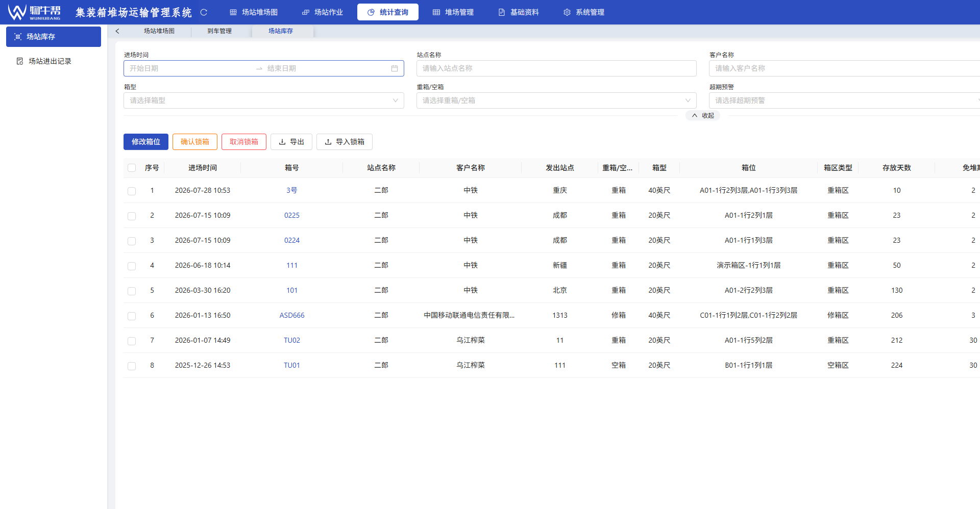Click the slot cell B01-1行1列1层
Screen dimensions: 980x509
point(749,365)
